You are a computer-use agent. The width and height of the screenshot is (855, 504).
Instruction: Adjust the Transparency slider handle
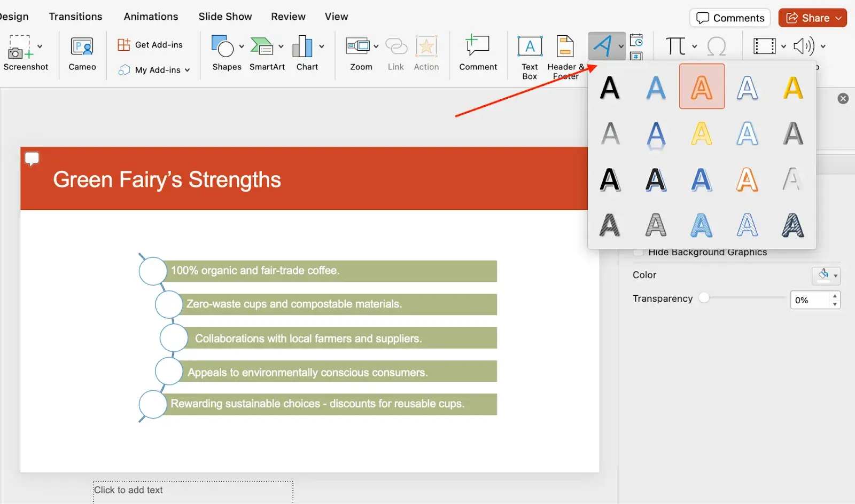[x=704, y=298]
